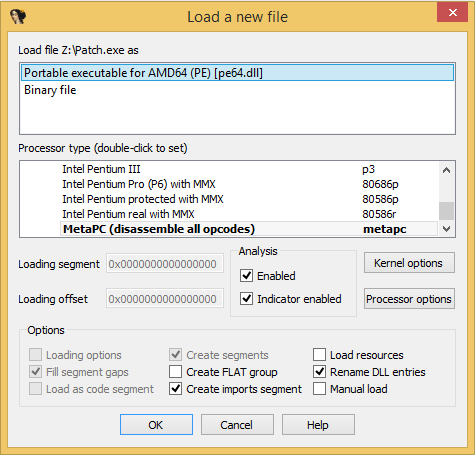Image resolution: width=475 pixels, height=455 pixels.
Task: Click the p3 processor short name
Action: (369, 169)
